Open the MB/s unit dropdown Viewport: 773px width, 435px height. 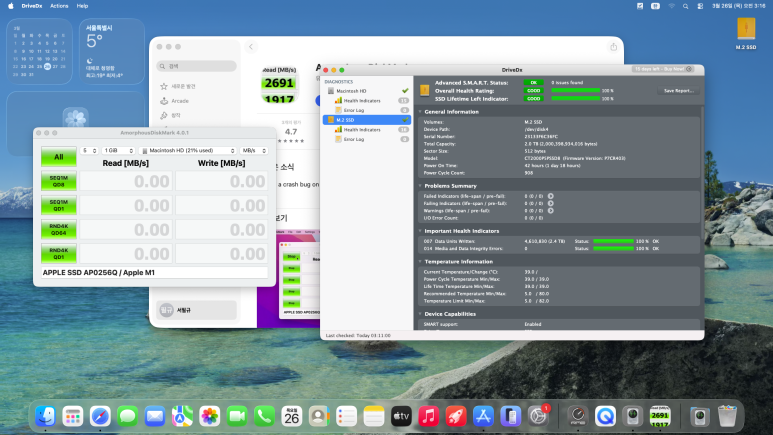254,150
